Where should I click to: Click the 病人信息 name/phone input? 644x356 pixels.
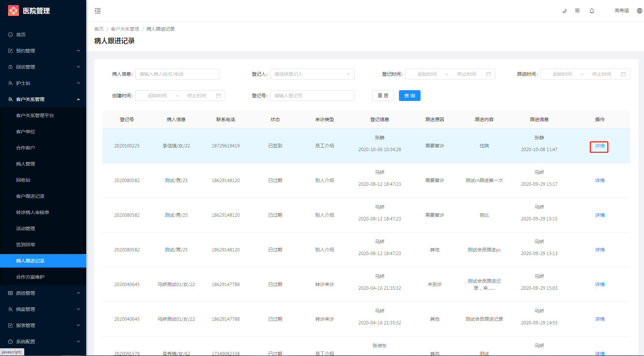click(177, 74)
